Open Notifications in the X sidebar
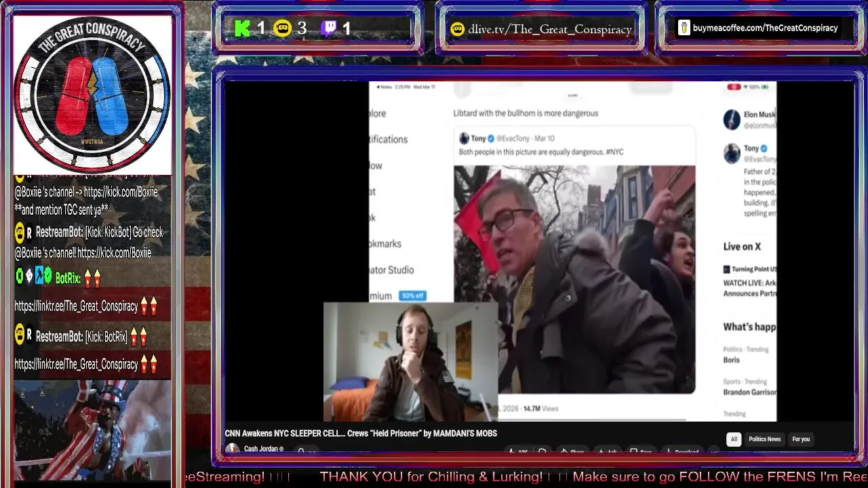Screen dimensions: 868x488 click(389, 139)
